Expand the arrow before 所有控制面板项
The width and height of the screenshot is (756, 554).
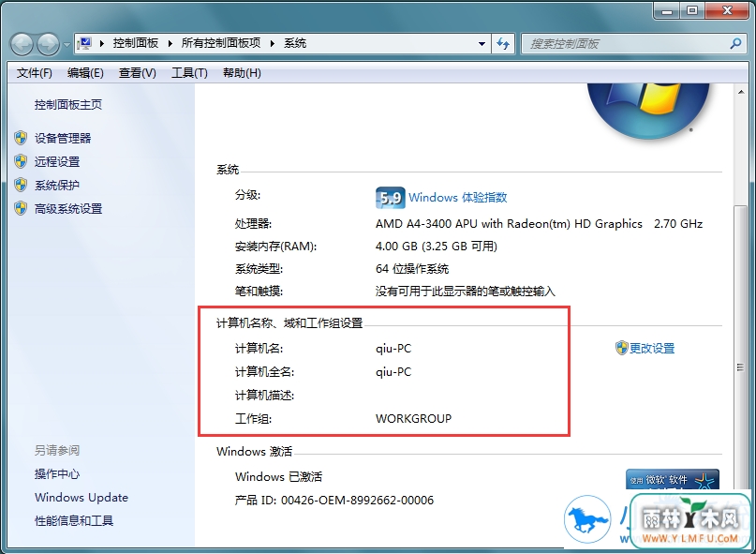(170, 43)
